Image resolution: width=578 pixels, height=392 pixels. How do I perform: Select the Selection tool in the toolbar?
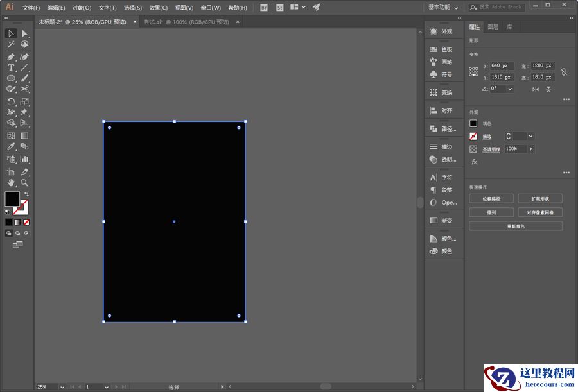tap(10, 33)
